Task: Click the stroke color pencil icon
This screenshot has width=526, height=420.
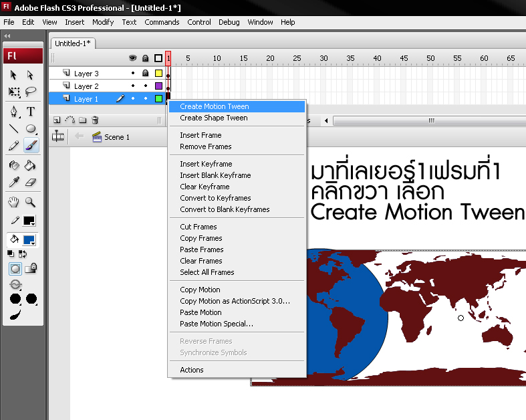Action: [15, 220]
